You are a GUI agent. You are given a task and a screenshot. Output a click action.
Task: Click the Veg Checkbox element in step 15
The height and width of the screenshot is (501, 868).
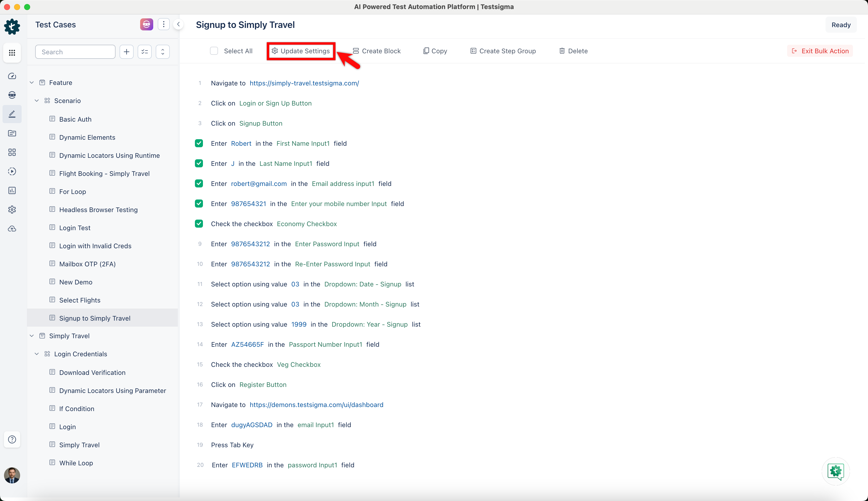tap(299, 365)
